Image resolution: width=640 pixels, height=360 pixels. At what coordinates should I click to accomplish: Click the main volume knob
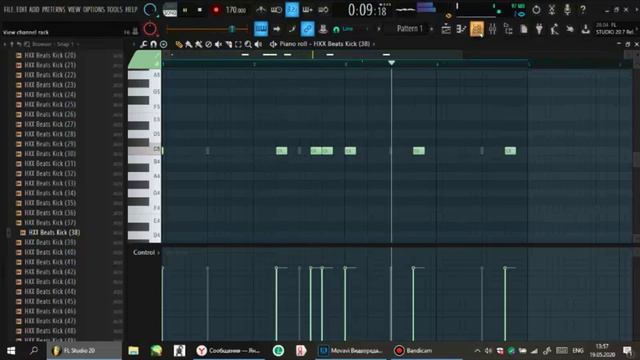click(x=150, y=9)
